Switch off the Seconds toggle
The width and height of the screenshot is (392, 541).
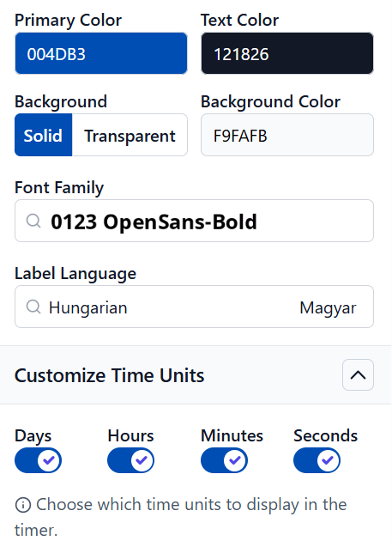[317, 460]
